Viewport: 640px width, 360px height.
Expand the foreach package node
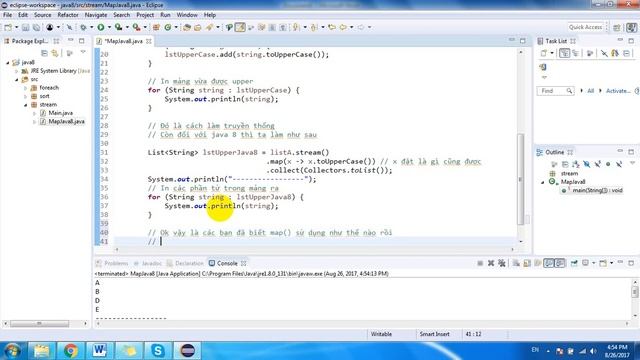pos(25,88)
